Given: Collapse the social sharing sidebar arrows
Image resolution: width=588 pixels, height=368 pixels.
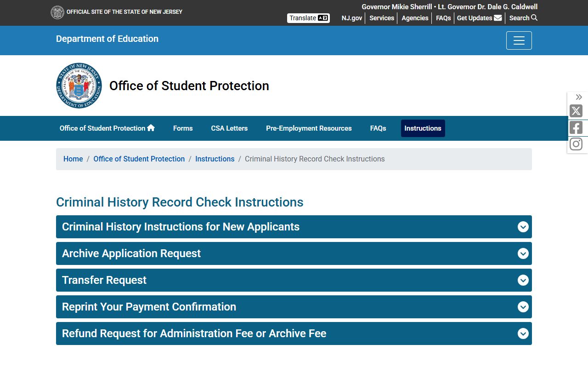Looking at the screenshot, I should pos(579,97).
